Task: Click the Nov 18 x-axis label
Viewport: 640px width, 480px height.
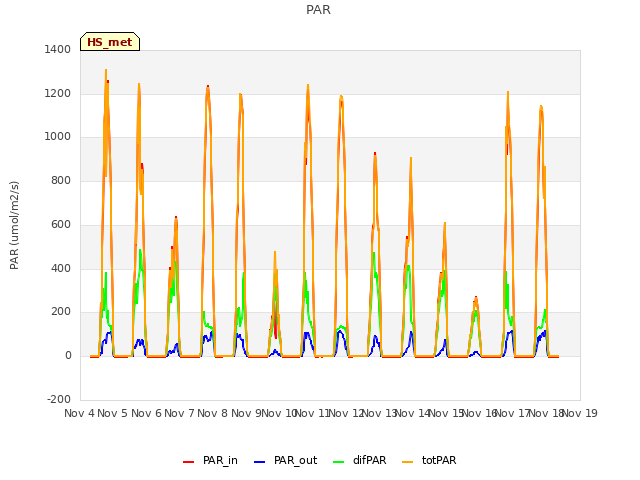Action: pos(547,413)
